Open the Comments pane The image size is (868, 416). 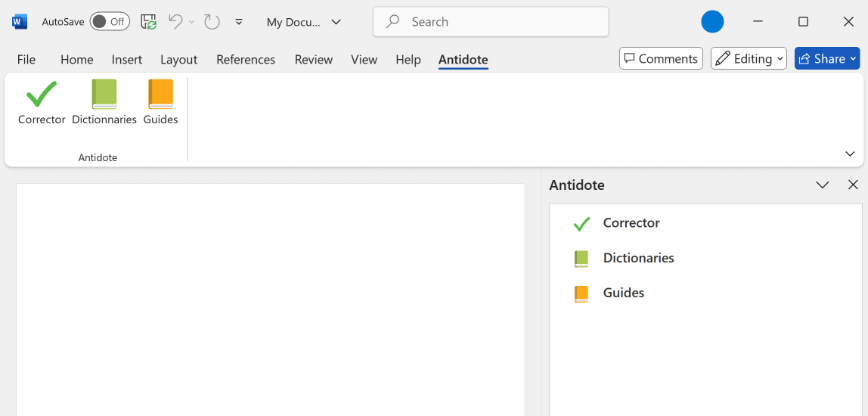click(661, 58)
